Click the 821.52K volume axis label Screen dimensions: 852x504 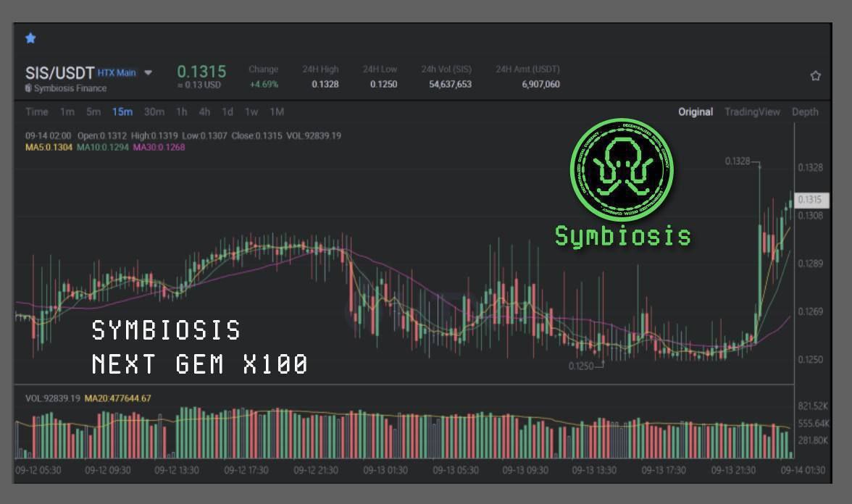click(x=813, y=406)
